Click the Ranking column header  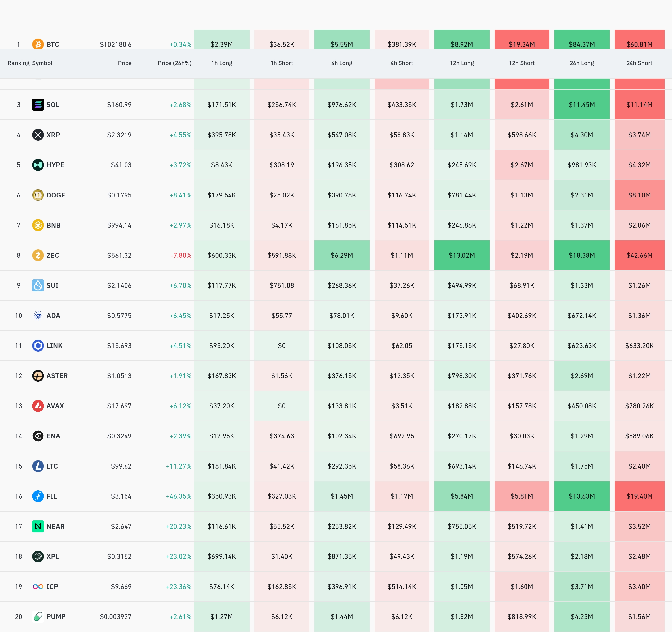coord(18,63)
